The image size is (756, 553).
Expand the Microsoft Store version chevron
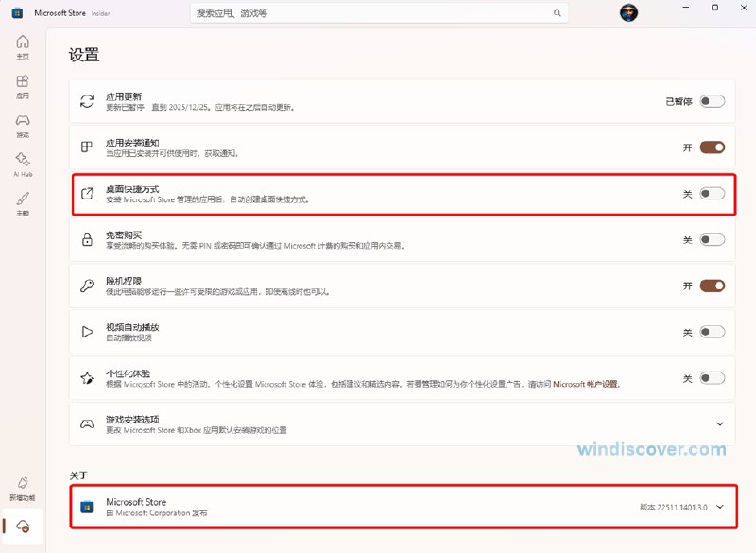pyautogui.click(x=720, y=507)
